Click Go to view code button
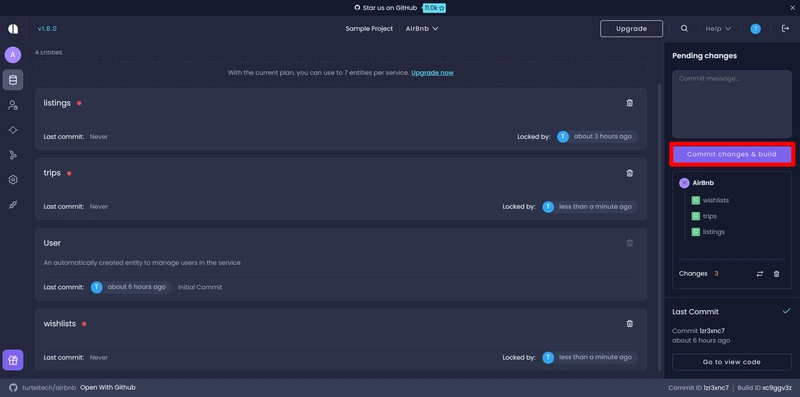The width and height of the screenshot is (800, 397). point(732,362)
